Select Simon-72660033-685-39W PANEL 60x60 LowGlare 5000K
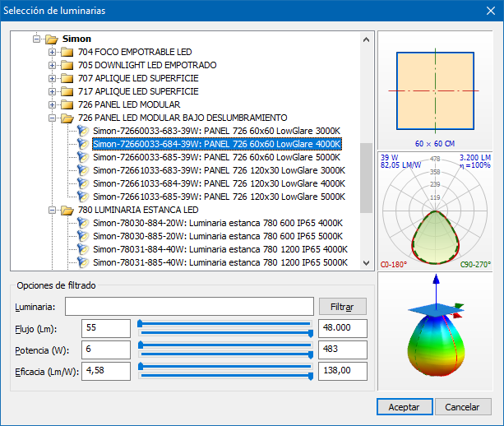The width and height of the screenshot is (504, 426). [216, 157]
